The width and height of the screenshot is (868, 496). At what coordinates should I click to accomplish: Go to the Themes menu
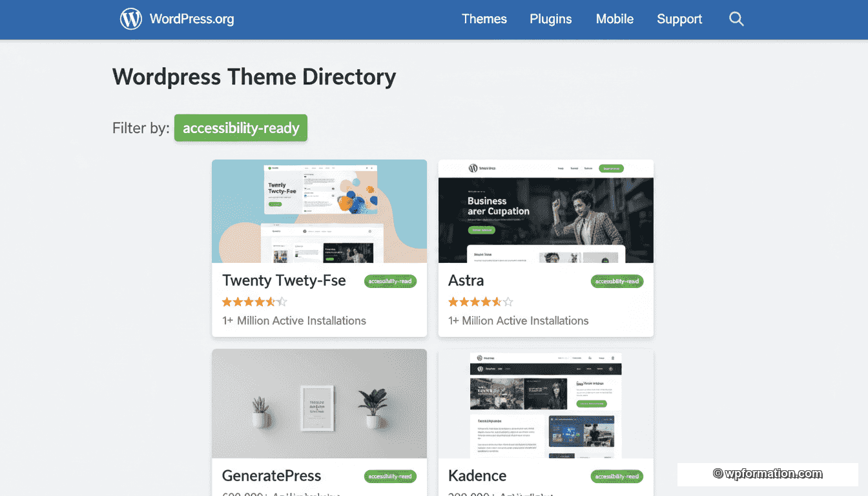click(x=484, y=19)
